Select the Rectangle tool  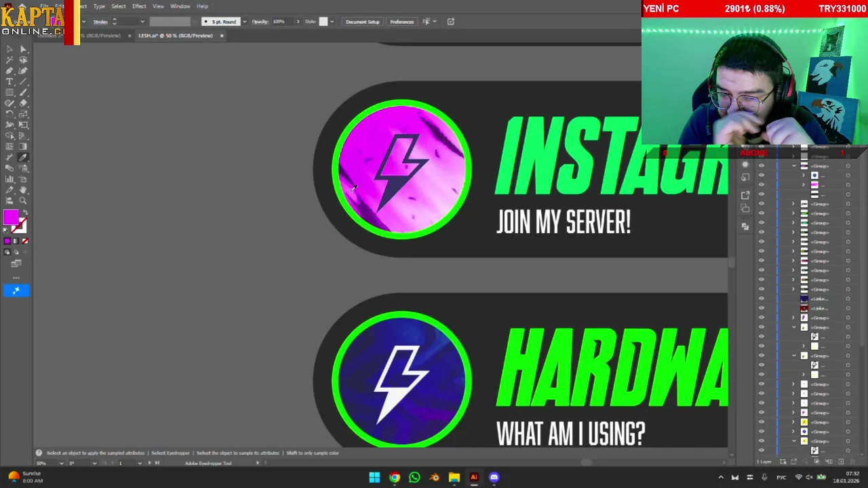pyautogui.click(x=9, y=93)
